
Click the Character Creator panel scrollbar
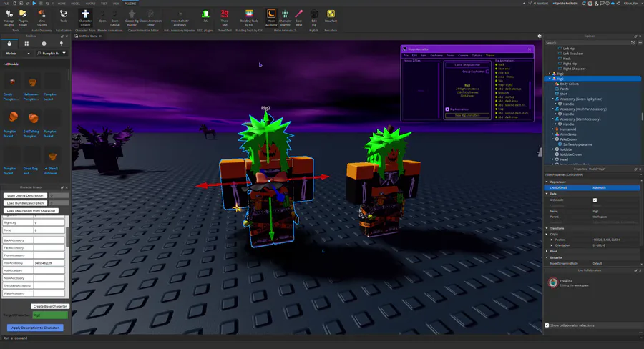point(67,237)
